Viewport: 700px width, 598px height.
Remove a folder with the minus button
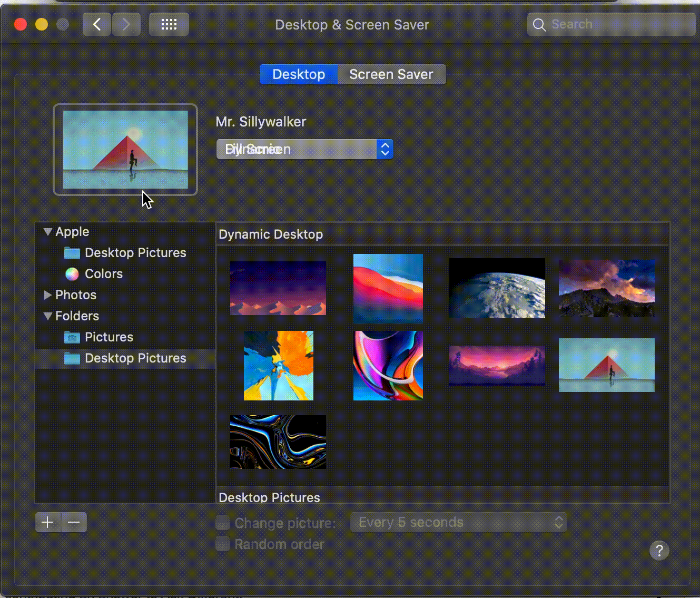(x=74, y=522)
